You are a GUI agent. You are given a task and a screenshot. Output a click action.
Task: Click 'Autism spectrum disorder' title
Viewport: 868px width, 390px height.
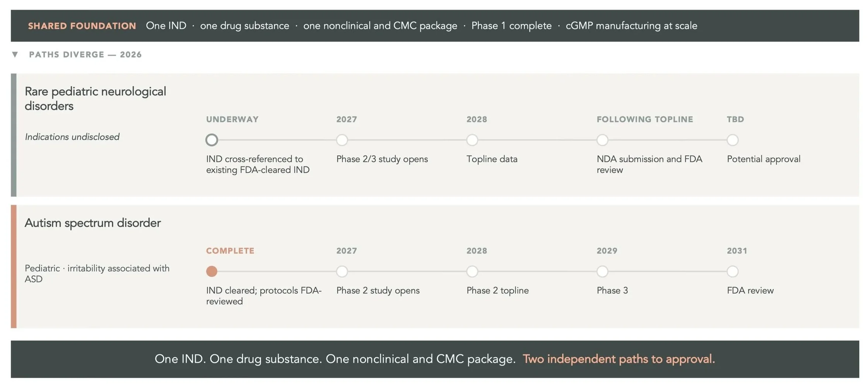click(93, 223)
